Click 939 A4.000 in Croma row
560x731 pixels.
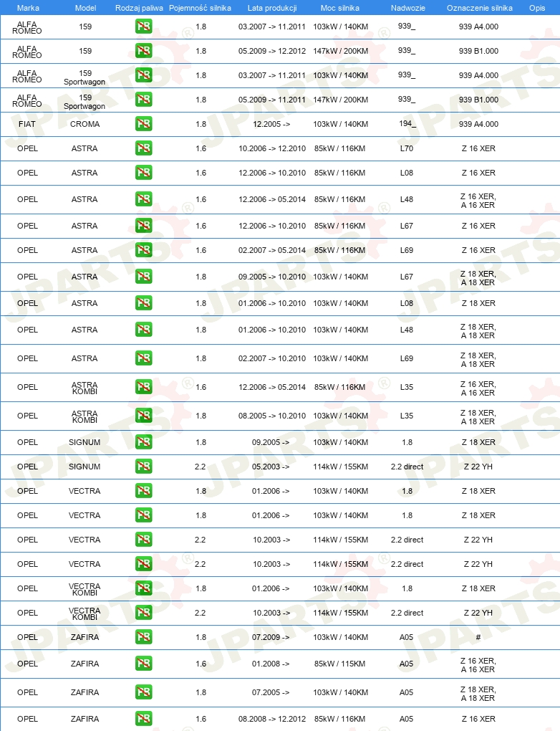tap(478, 124)
